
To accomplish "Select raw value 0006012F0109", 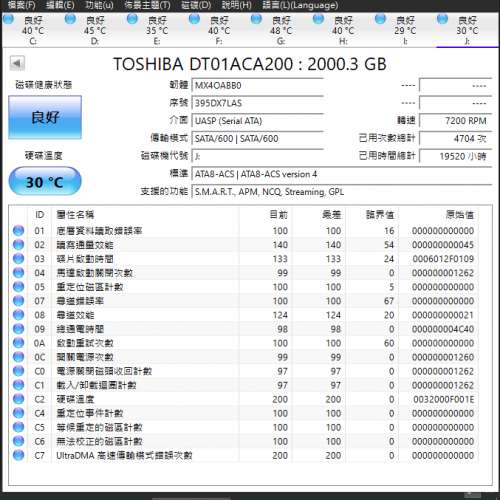I will click(x=443, y=259).
